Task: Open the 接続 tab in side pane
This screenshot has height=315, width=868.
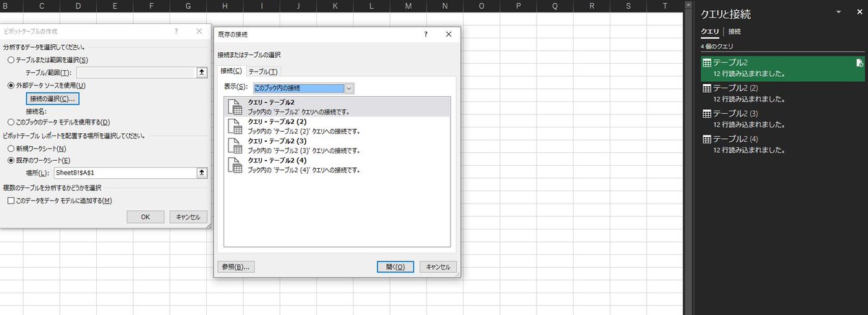Action: tap(734, 32)
